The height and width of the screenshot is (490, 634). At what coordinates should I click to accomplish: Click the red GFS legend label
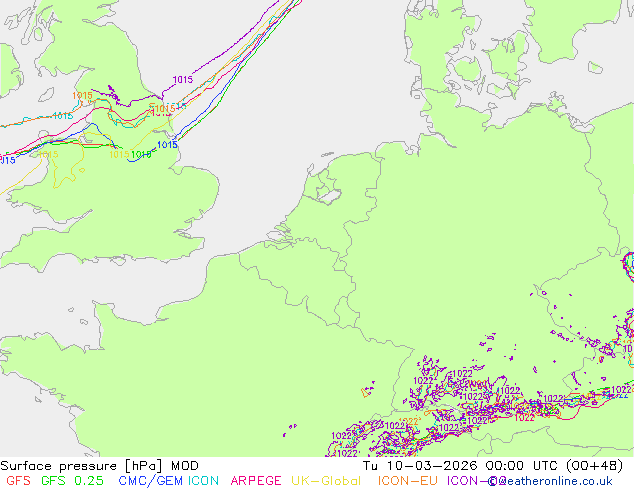19,481
